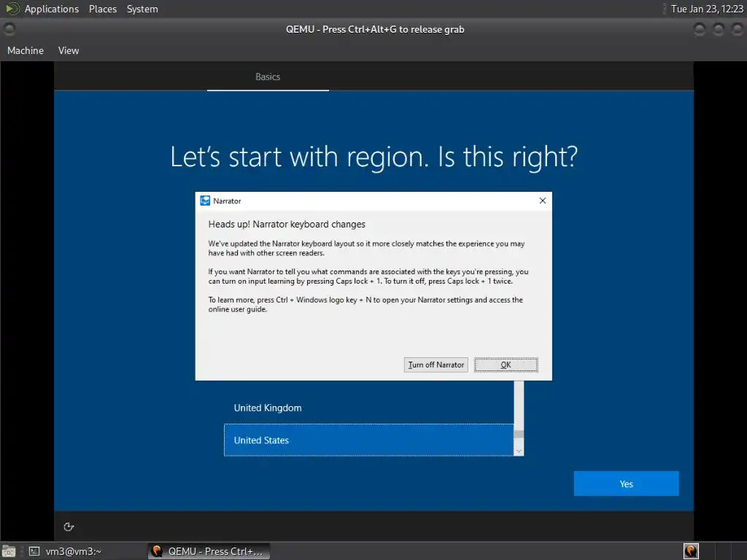This screenshot has width=747, height=560.
Task: Click the Turn off Narrator button
Action: pos(436,365)
